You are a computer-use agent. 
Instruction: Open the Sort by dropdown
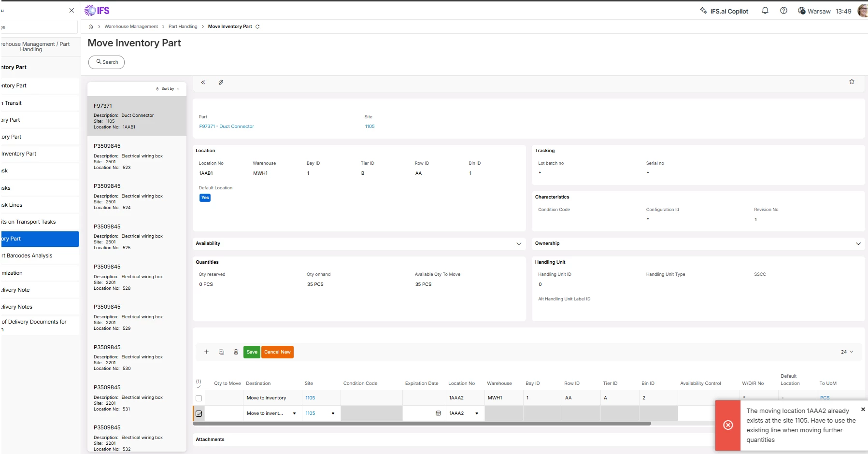click(x=168, y=89)
